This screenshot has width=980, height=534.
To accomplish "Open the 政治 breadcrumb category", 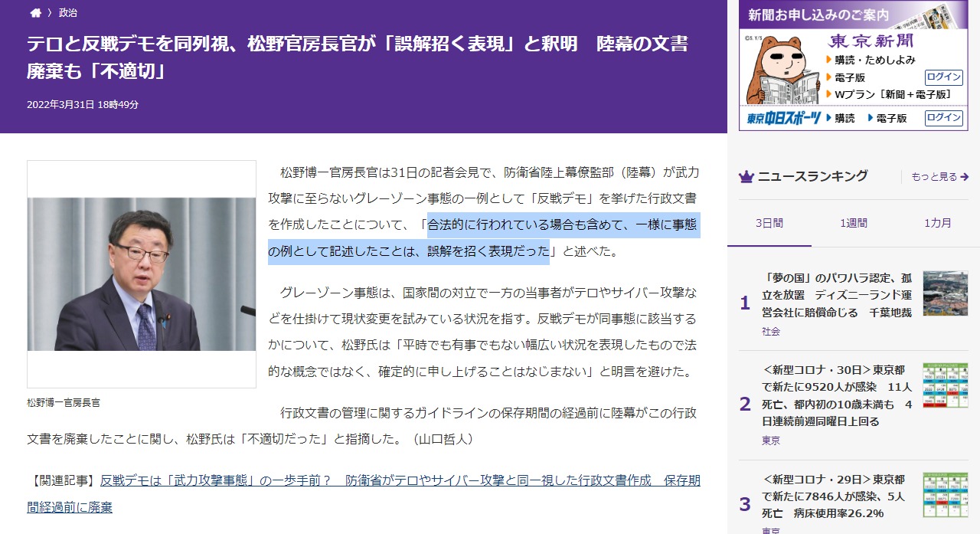I will 67,12.
